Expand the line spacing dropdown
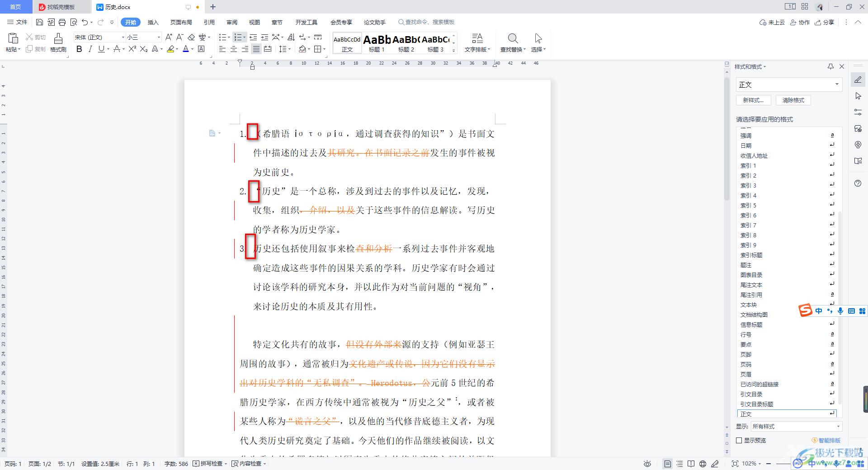The image size is (868, 470). [289, 49]
